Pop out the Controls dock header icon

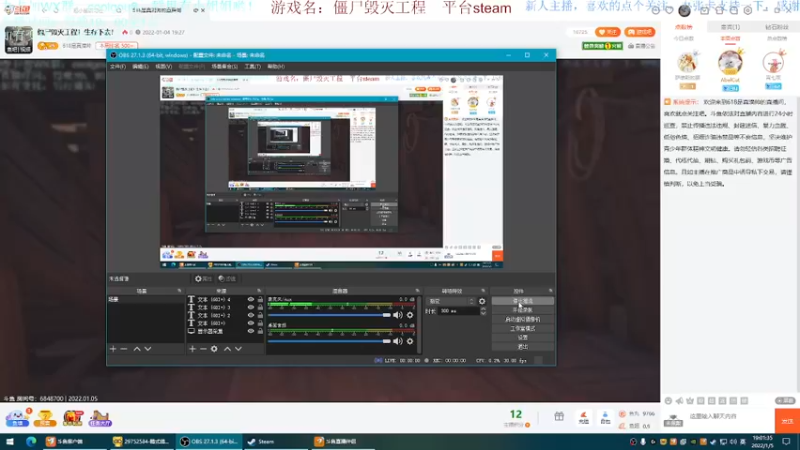tap(551, 291)
